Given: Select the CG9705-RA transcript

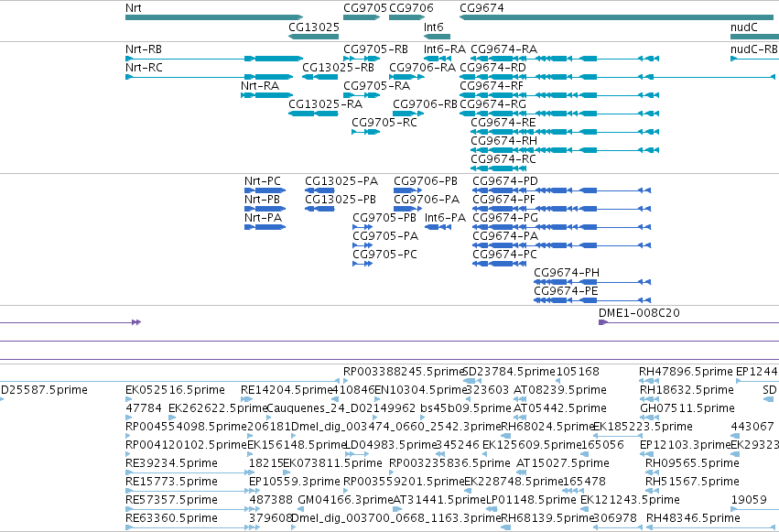Looking at the screenshot, I should (x=362, y=95).
